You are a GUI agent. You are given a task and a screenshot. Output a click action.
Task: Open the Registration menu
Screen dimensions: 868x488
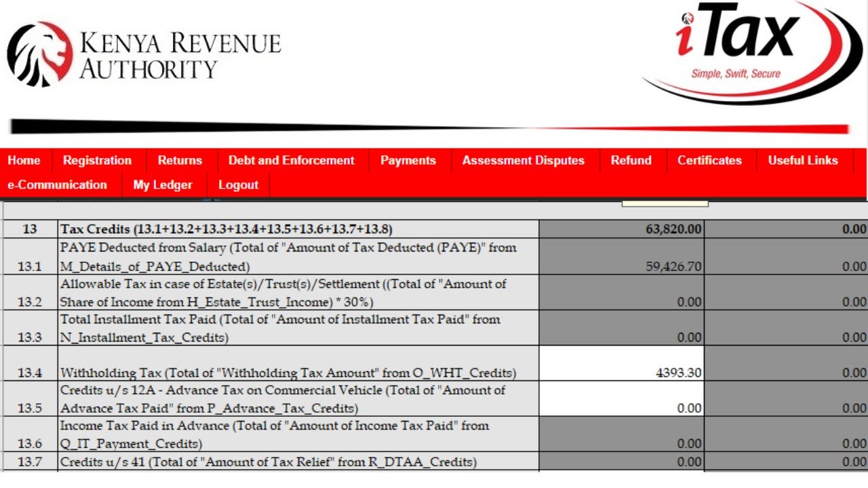98,161
